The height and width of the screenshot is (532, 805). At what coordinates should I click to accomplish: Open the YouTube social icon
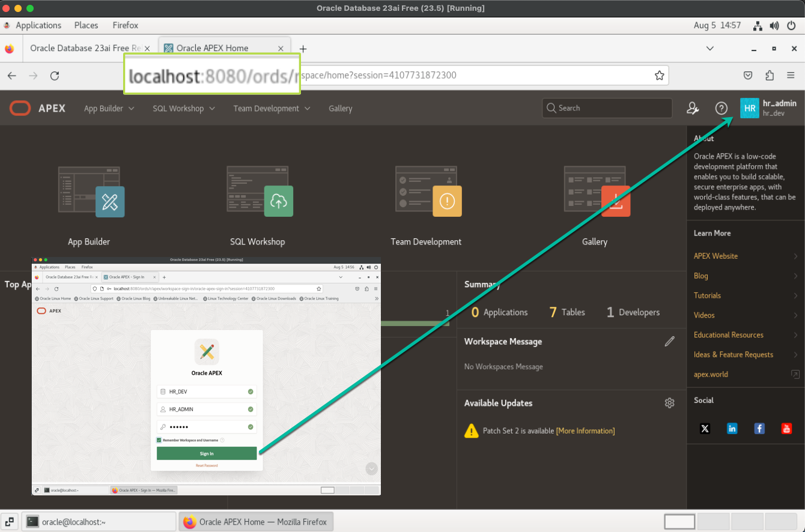click(x=786, y=428)
